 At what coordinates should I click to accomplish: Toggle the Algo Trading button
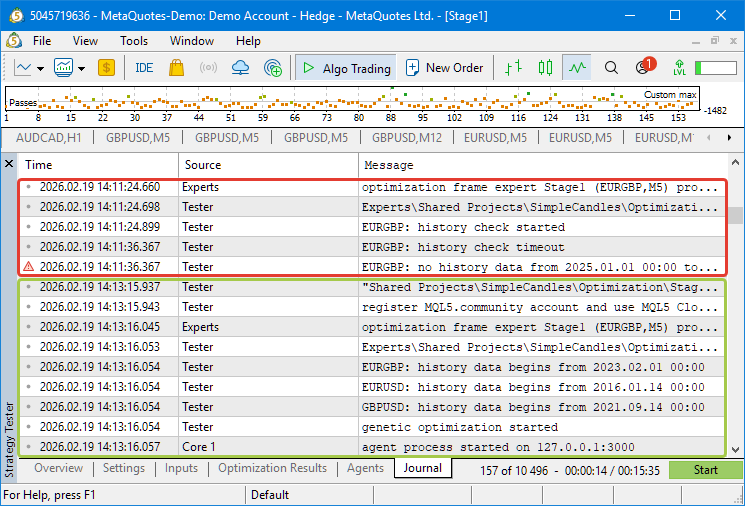[346, 68]
